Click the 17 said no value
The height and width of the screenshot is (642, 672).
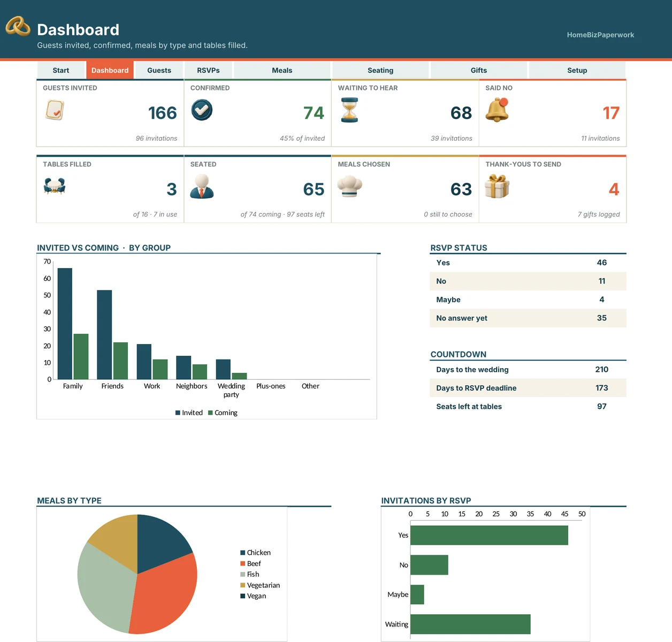point(611,113)
